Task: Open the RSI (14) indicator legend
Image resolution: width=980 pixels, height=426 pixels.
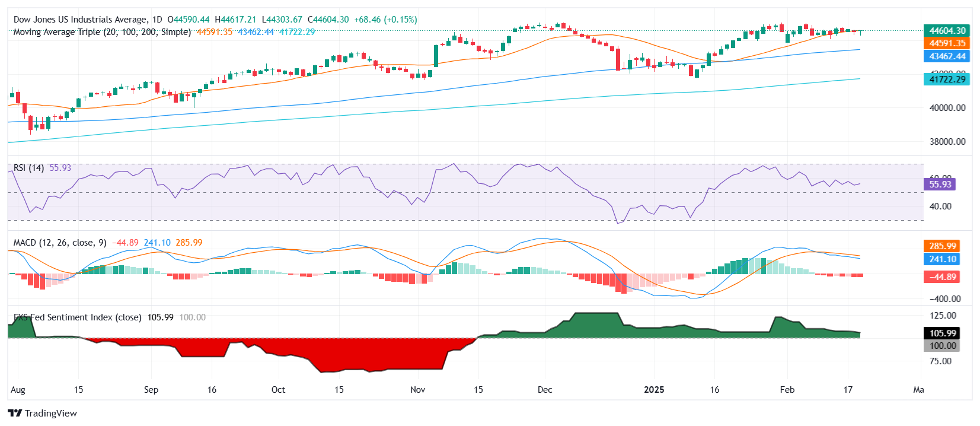Action: point(28,168)
